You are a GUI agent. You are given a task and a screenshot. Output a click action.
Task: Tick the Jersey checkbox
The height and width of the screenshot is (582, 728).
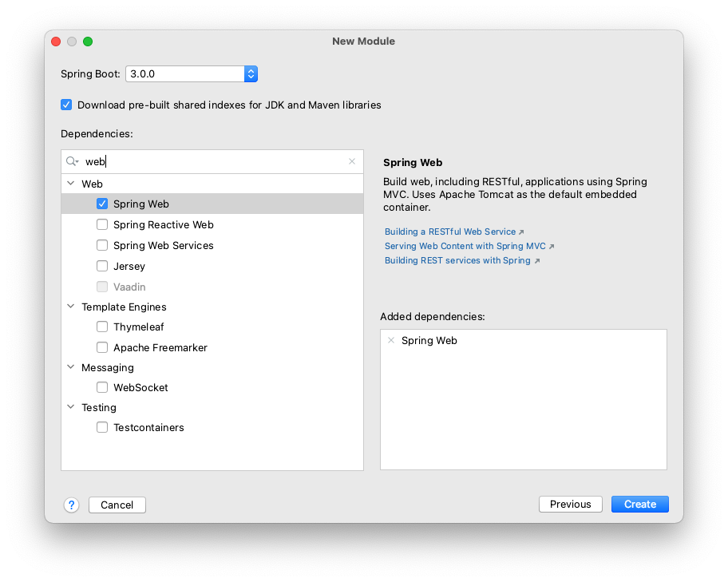pos(102,266)
